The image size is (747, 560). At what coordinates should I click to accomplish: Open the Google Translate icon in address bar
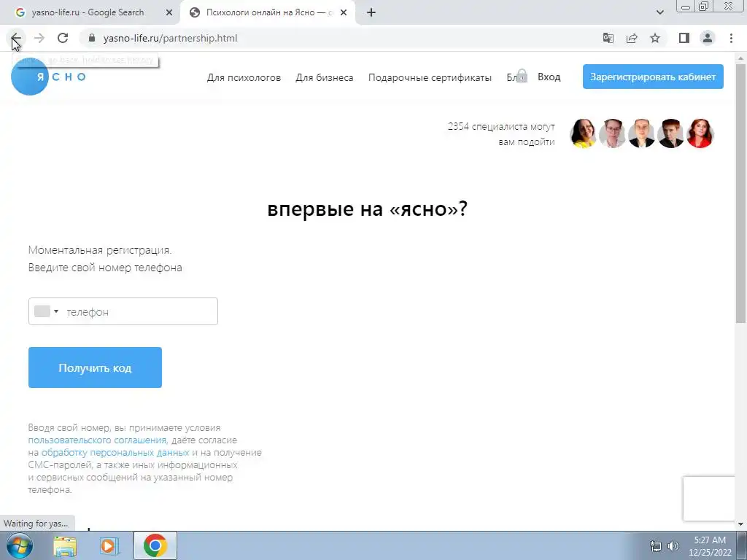(x=608, y=38)
